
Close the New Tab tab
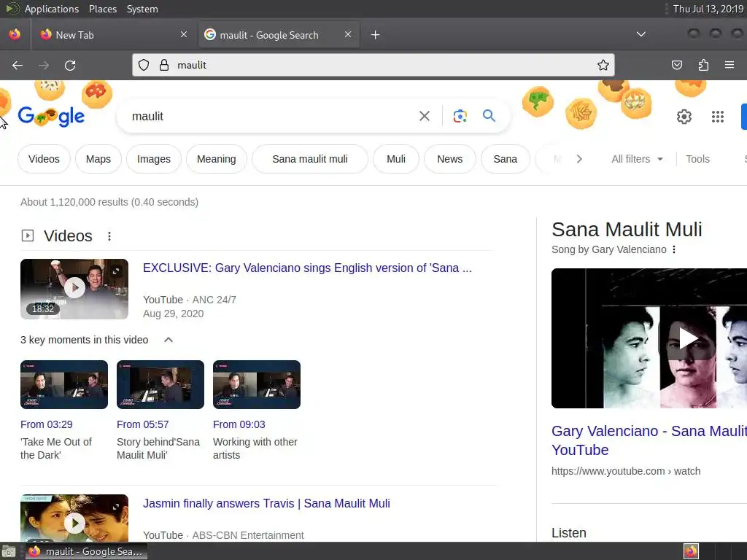(184, 34)
